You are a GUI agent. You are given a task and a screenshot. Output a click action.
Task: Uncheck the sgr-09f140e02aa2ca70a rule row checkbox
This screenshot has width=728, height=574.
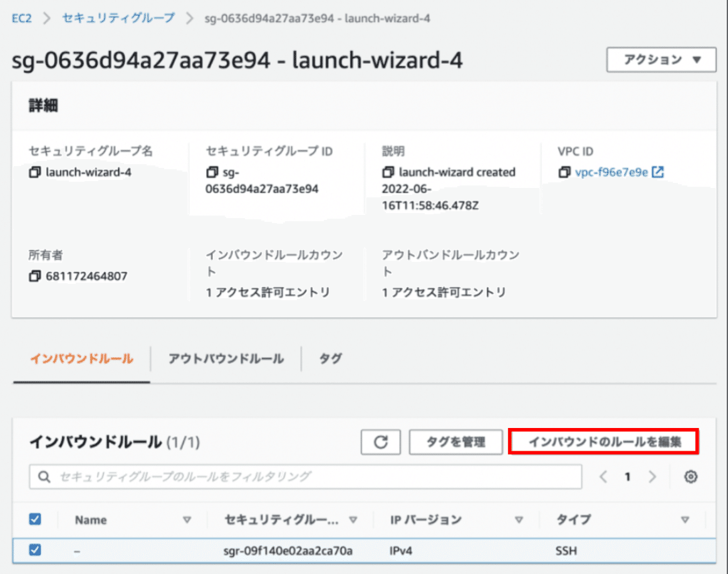[35, 550]
